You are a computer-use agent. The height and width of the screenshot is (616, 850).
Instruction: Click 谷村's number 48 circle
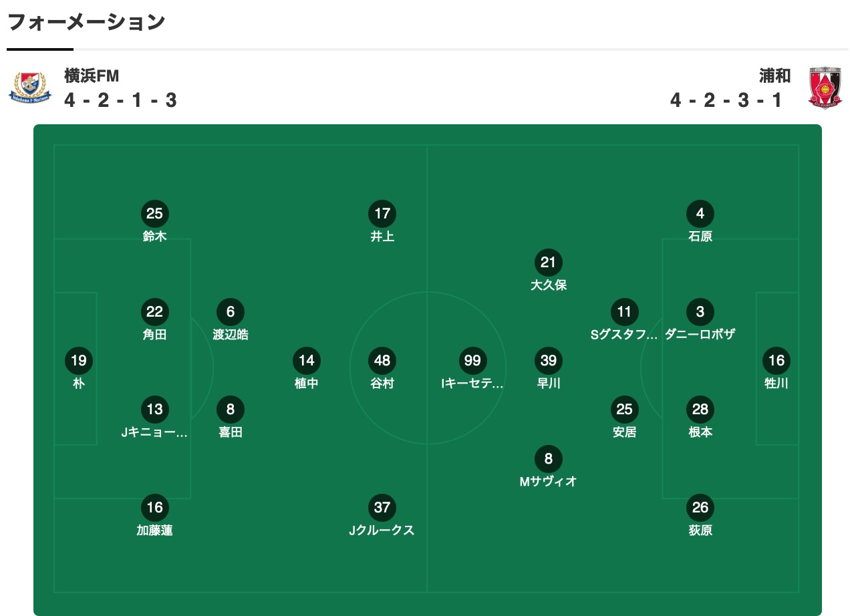click(x=382, y=361)
